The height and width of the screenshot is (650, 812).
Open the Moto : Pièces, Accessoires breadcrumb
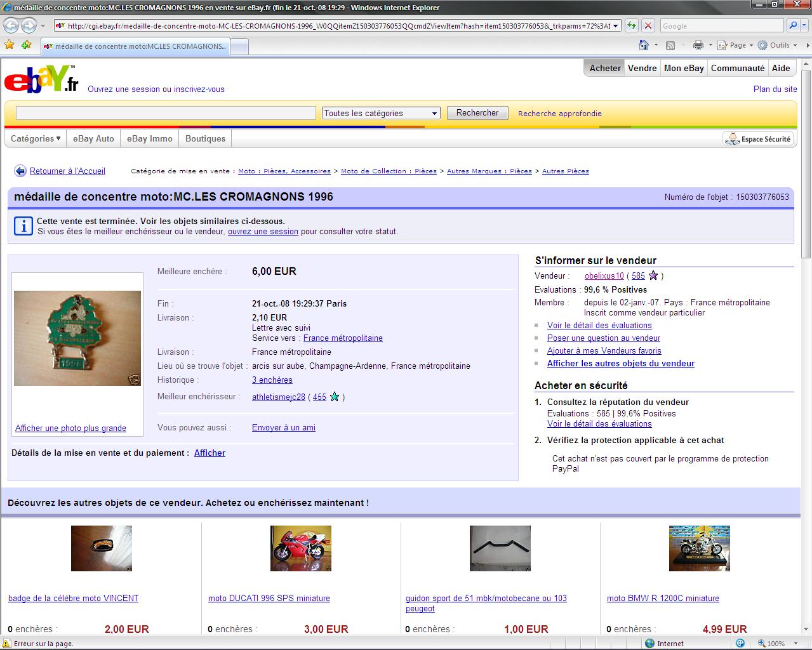coord(284,171)
